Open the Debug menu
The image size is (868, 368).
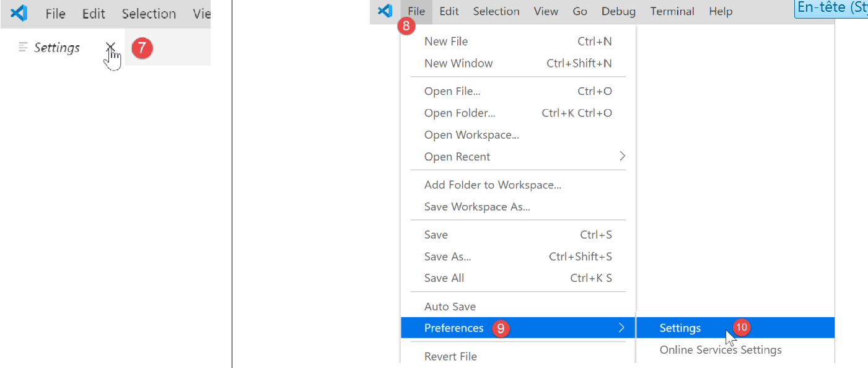click(618, 11)
